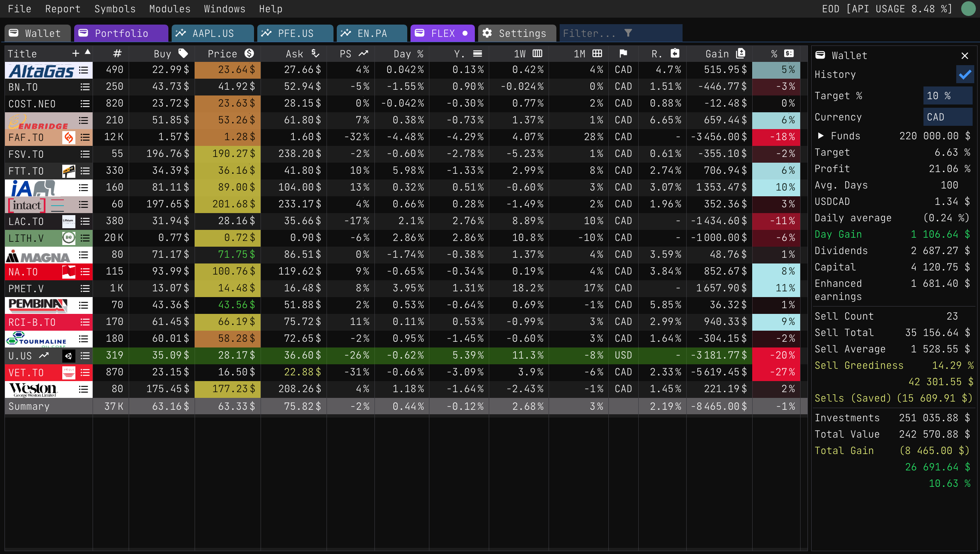Click the green status circle indicator
The image size is (980, 554).
point(969,9)
